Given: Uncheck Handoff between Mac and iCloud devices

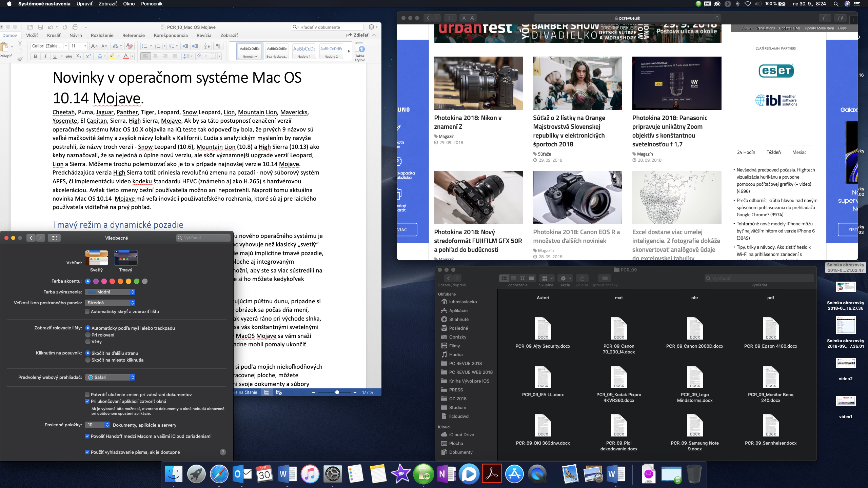Looking at the screenshot, I should [x=87, y=436].
